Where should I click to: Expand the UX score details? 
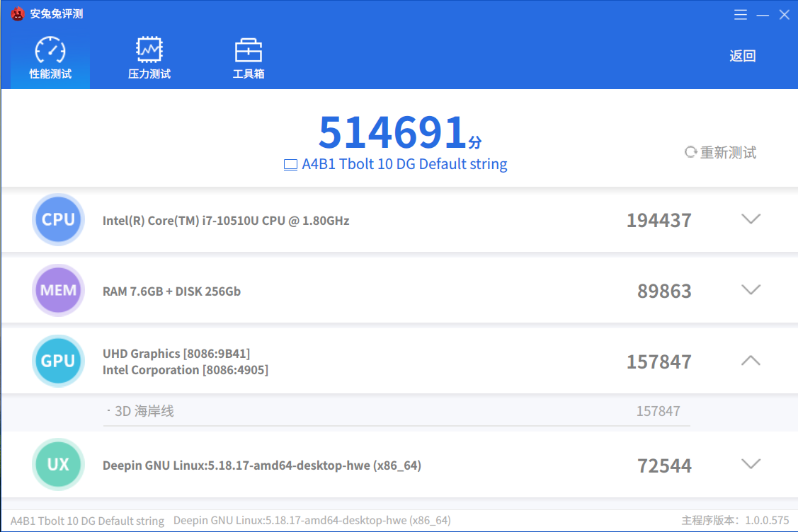[x=751, y=465]
